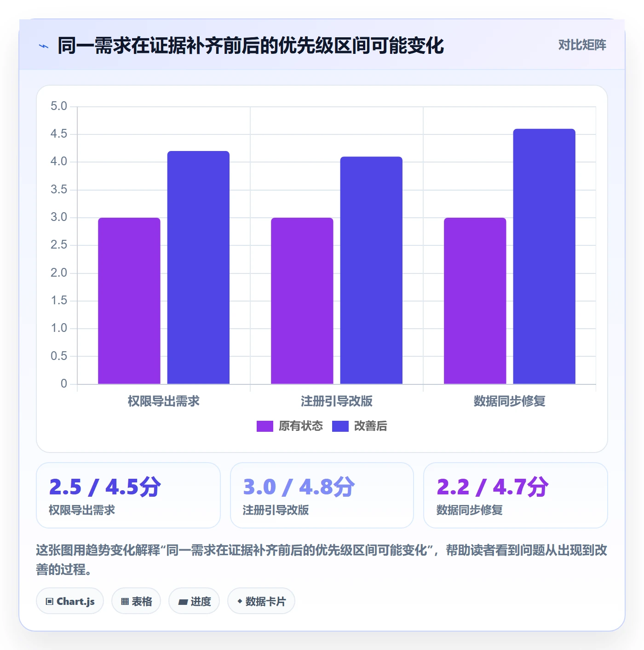Click the 2.2 / 4.7分 score value
The image size is (644, 650).
click(493, 487)
